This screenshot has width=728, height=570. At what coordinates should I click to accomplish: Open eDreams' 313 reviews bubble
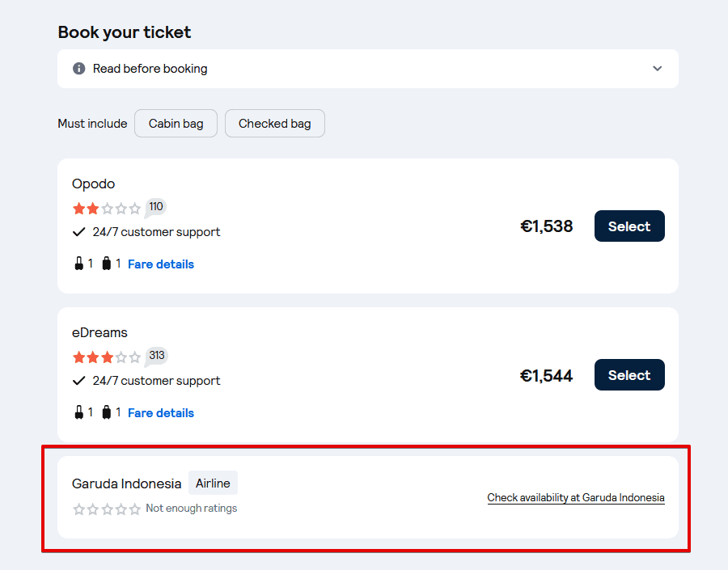click(156, 356)
